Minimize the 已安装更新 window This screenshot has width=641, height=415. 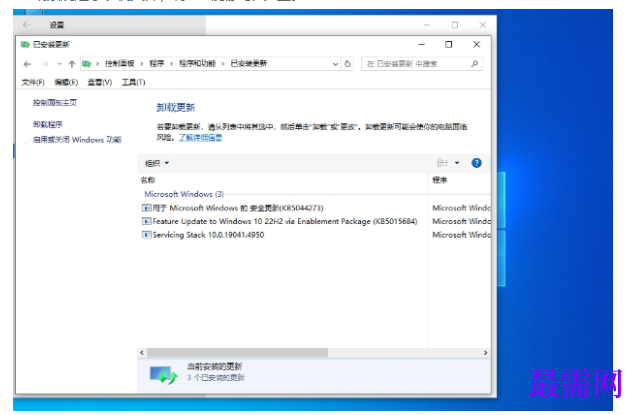pos(421,44)
